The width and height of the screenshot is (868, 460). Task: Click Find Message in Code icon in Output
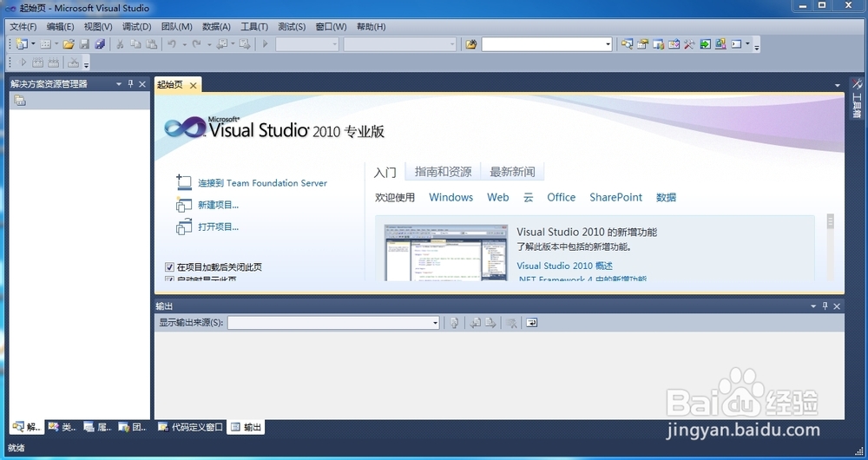[455, 323]
